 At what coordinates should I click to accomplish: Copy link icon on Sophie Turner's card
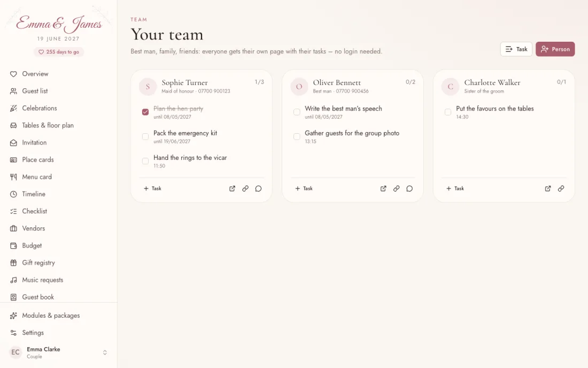(x=245, y=188)
